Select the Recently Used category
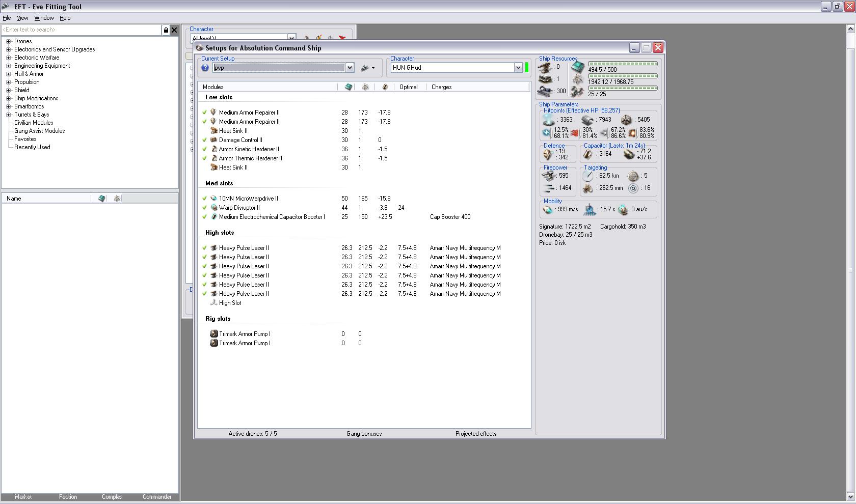Screen dimensions: 856x504 [x=32, y=147]
